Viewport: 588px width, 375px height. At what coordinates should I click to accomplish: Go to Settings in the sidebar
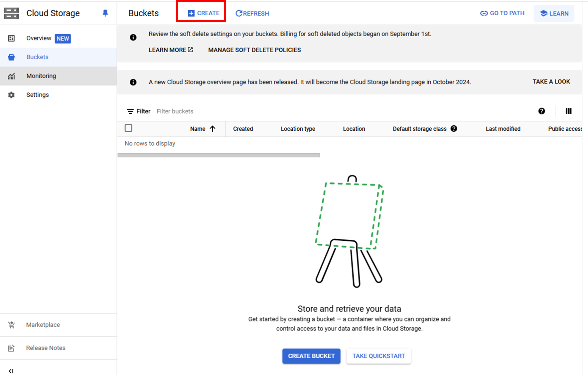tap(58, 95)
